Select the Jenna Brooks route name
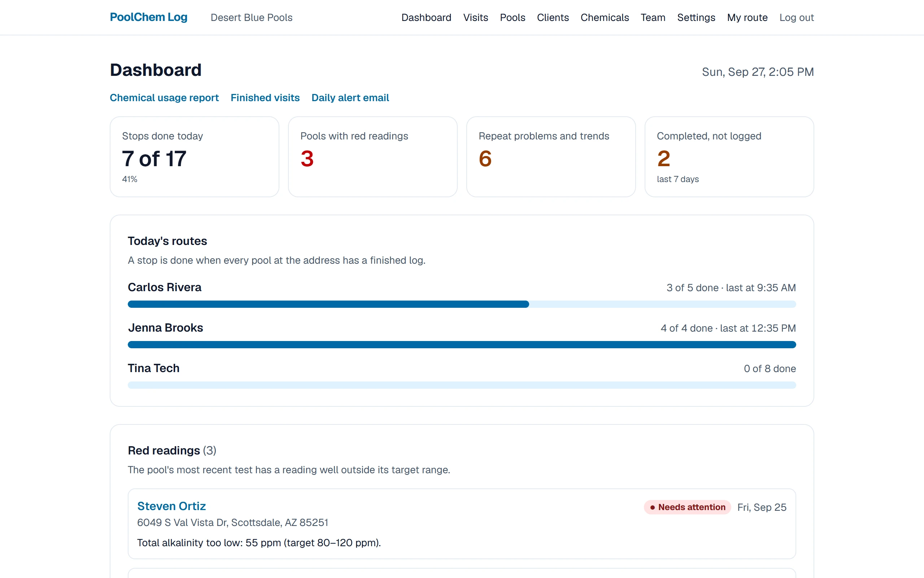The height and width of the screenshot is (578, 924). click(165, 328)
